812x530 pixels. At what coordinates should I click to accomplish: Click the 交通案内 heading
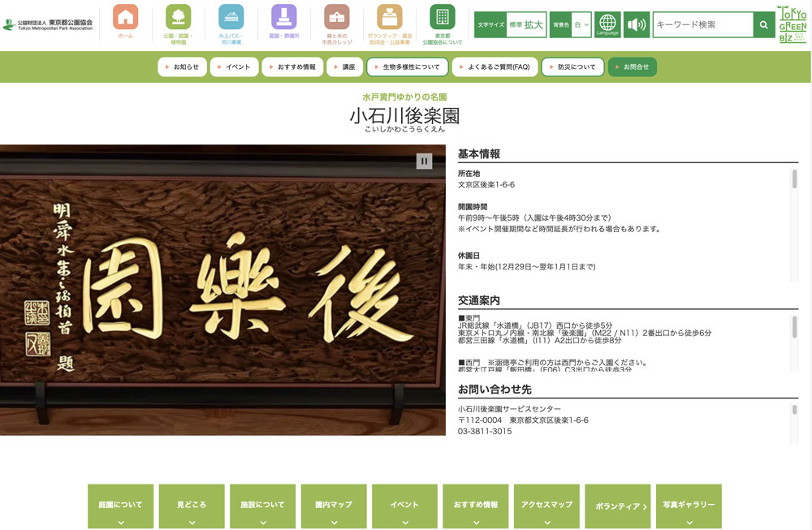click(x=479, y=300)
